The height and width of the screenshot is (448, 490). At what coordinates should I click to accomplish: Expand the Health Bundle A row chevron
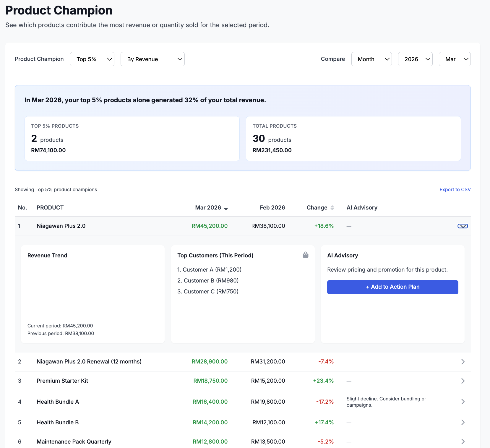pos(463,402)
